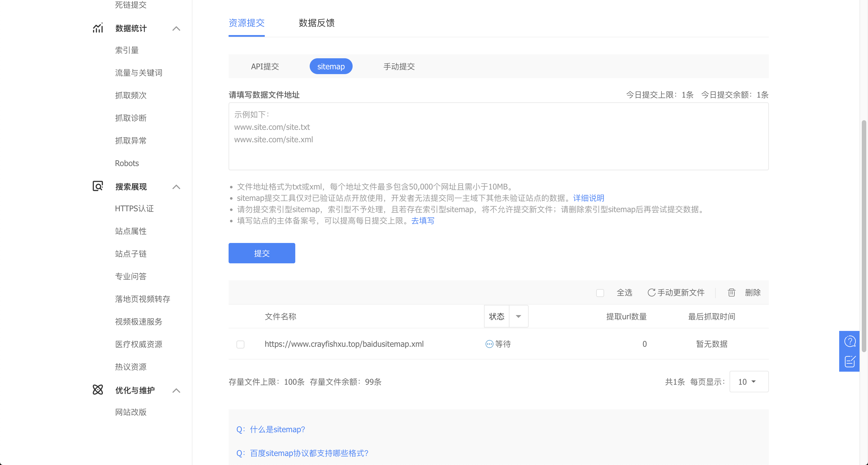Image resolution: width=868 pixels, height=465 pixels.
Task: Focus the sitemap file address textarea
Action: coord(498,136)
